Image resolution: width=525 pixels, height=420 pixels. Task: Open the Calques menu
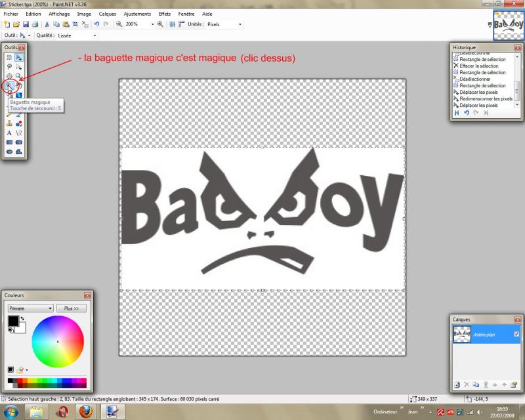(x=107, y=14)
